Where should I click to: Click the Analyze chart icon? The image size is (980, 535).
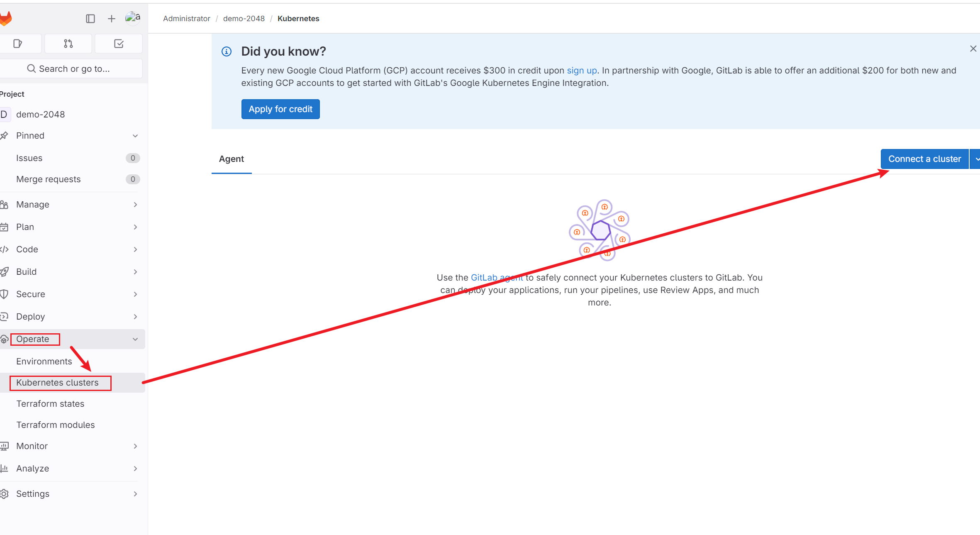(x=4, y=468)
